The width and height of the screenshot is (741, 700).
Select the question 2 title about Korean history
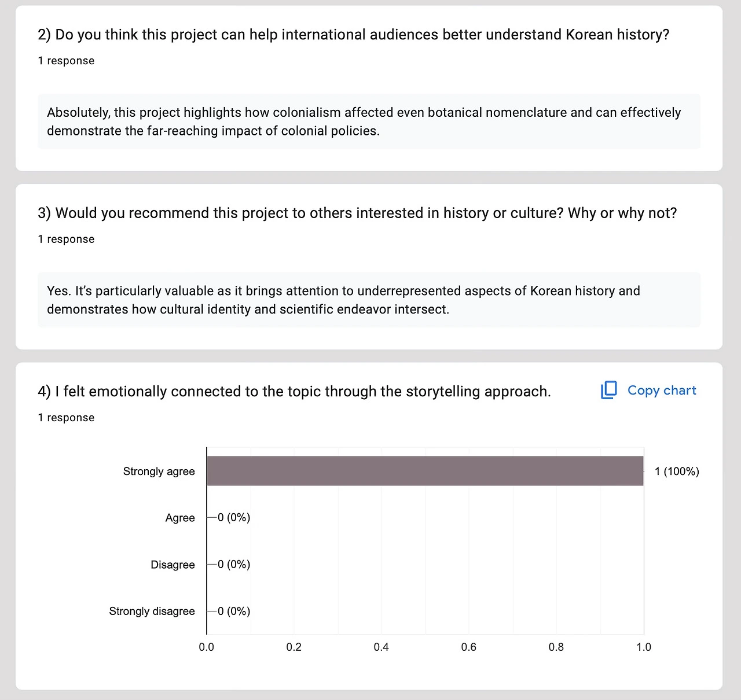point(353,35)
